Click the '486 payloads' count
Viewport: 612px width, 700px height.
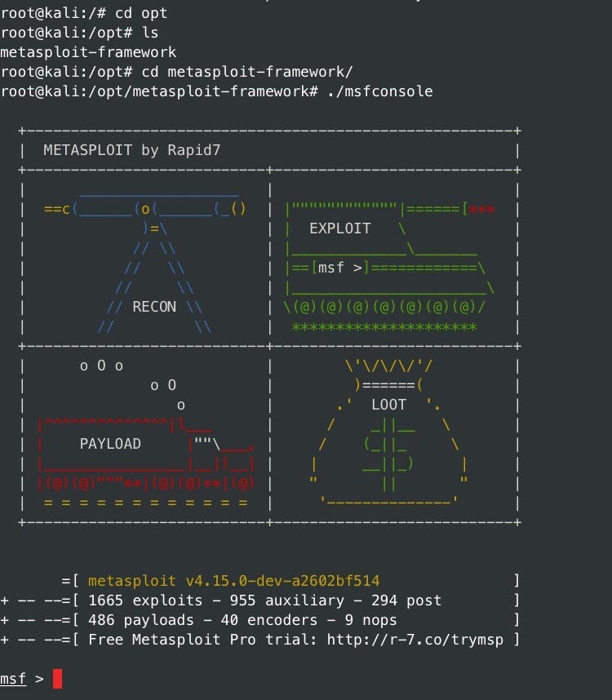(140, 620)
